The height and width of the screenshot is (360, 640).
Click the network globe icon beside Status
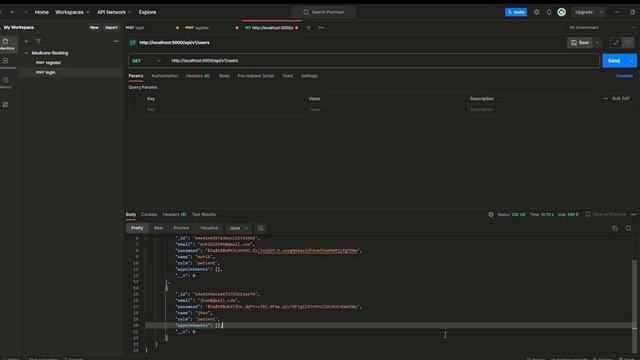pyautogui.click(x=491, y=214)
